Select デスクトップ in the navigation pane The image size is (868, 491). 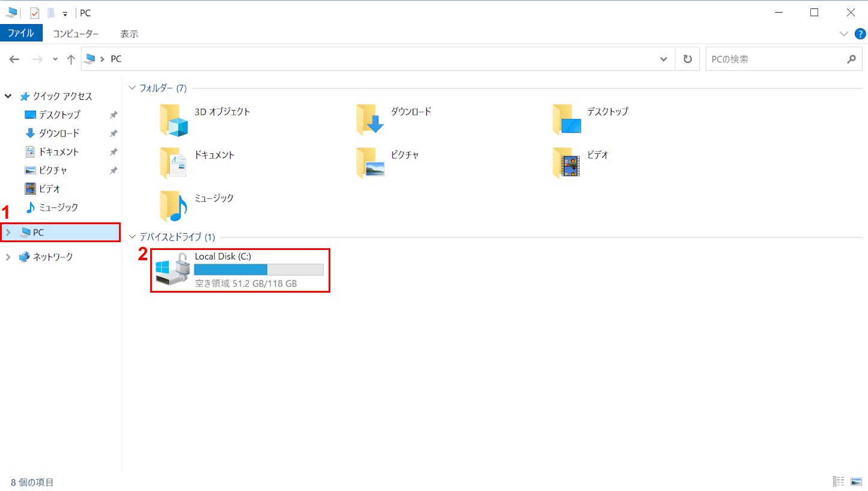point(59,115)
